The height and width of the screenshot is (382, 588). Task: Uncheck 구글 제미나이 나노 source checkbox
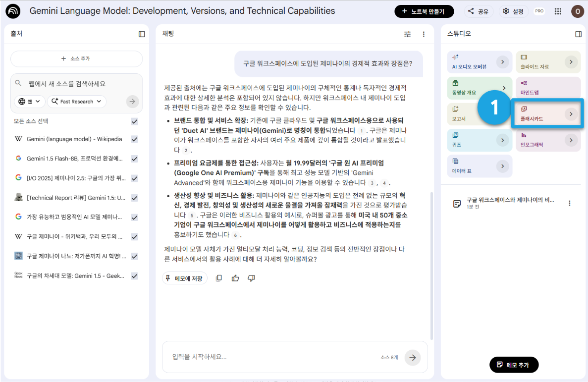134,256
